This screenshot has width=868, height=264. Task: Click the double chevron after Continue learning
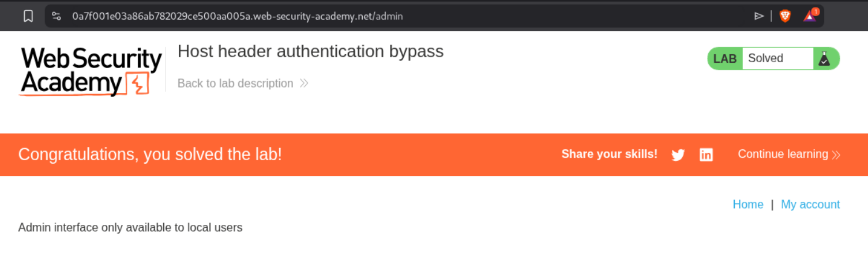[x=836, y=154]
